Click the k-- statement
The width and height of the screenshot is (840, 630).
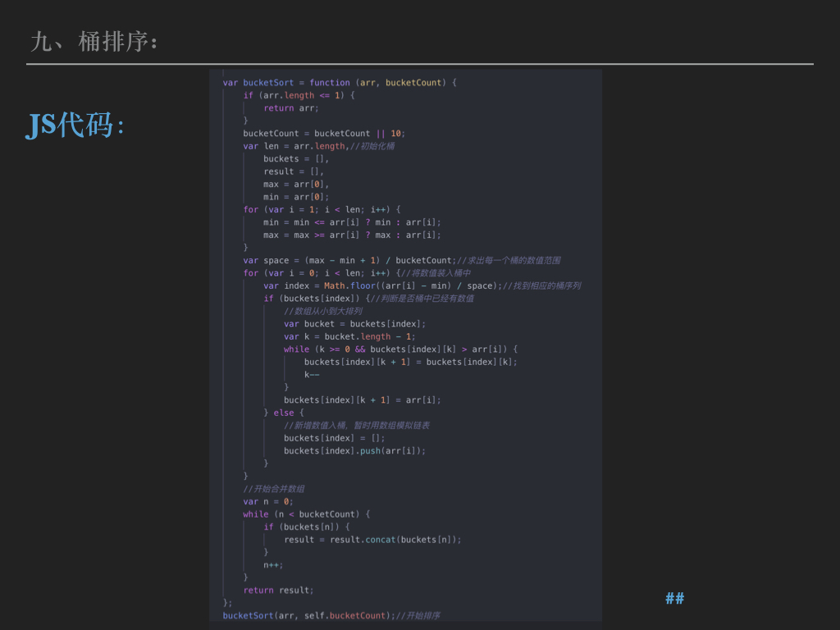coord(312,374)
